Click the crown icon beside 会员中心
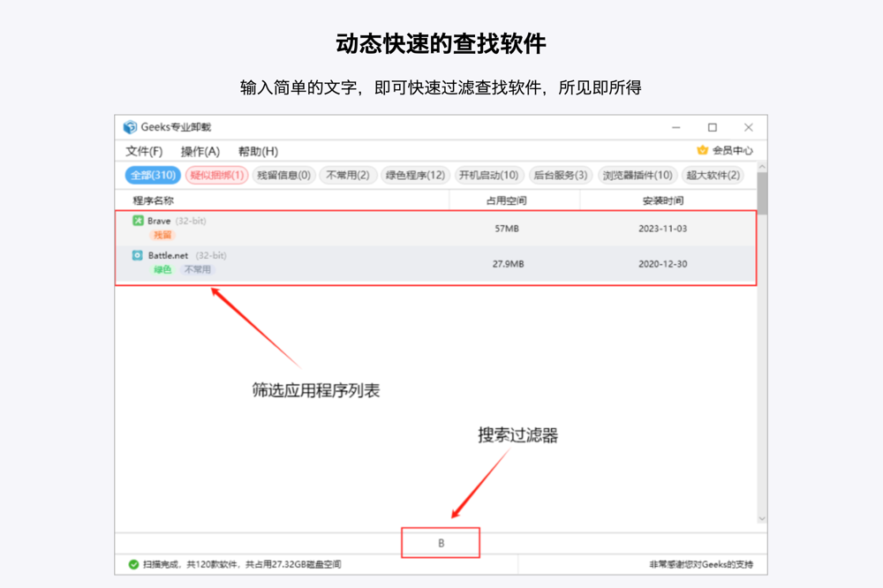This screenshot has width=883, height=588. (701, 148)
